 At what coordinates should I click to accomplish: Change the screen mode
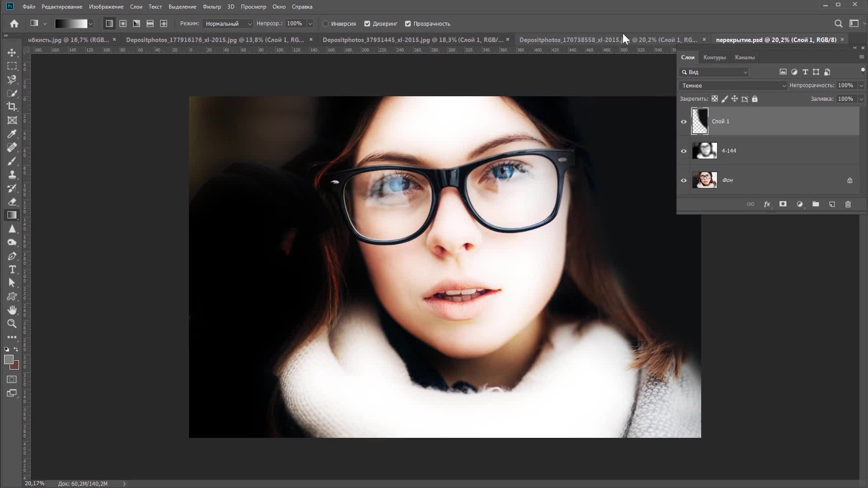pos(12,393)
